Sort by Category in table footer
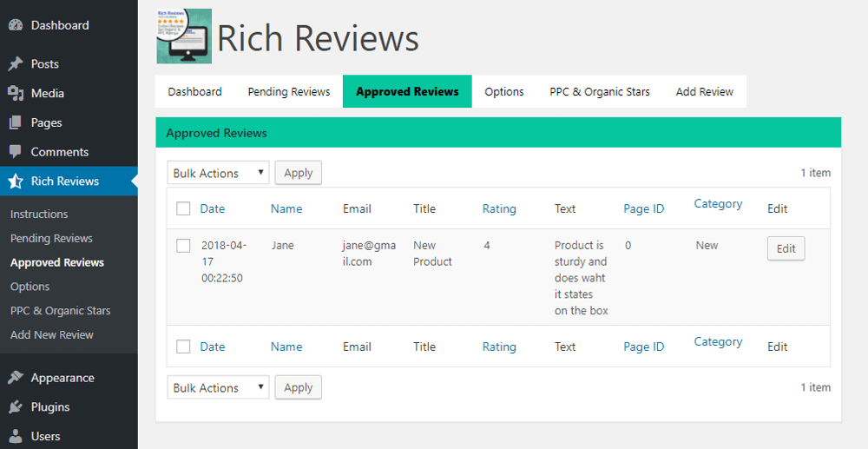This screenshot has width=868, height=449. pos(718,341)
